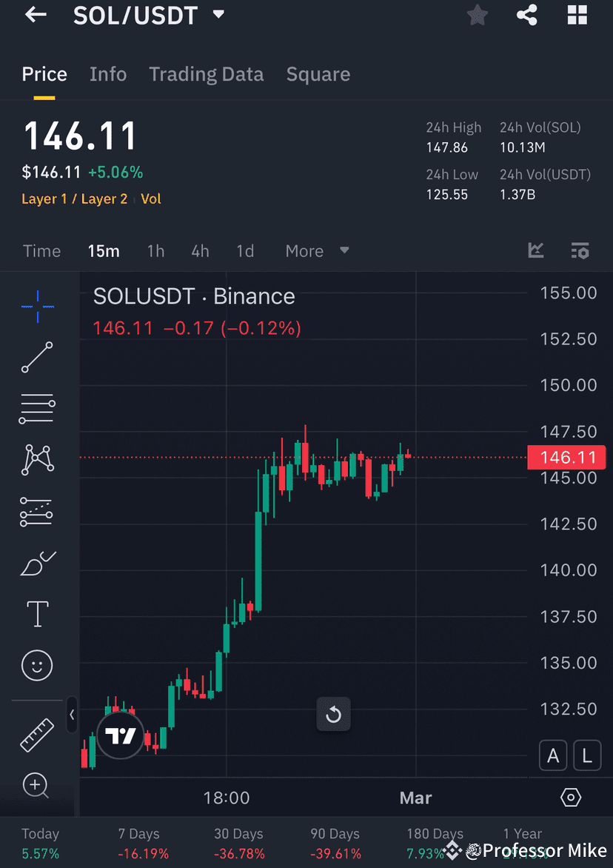Select the trend line drawing tool
Image resolution: width=613 pixels, height=868 pixels.
(37, 358)
